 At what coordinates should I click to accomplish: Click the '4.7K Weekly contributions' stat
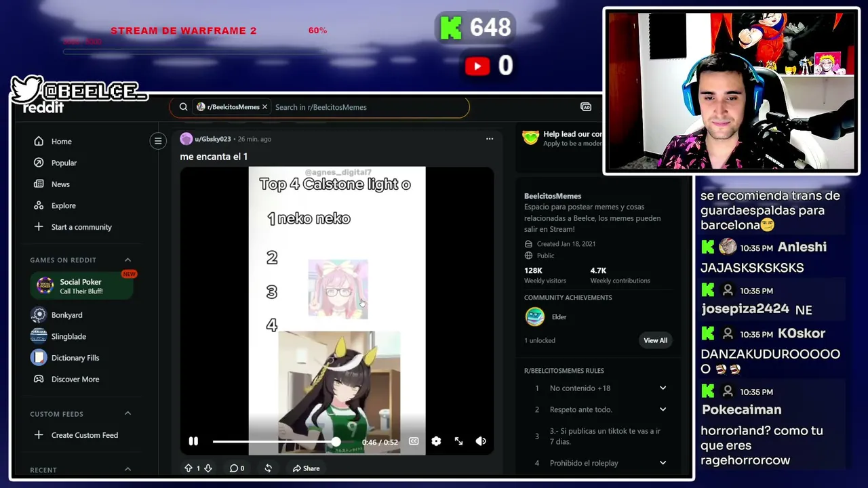point(620,275)
